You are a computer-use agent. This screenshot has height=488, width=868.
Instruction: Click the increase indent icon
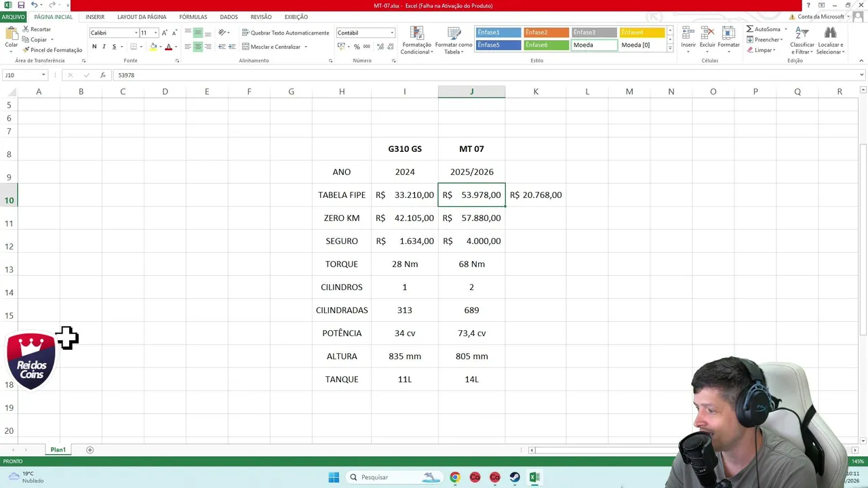232,47
